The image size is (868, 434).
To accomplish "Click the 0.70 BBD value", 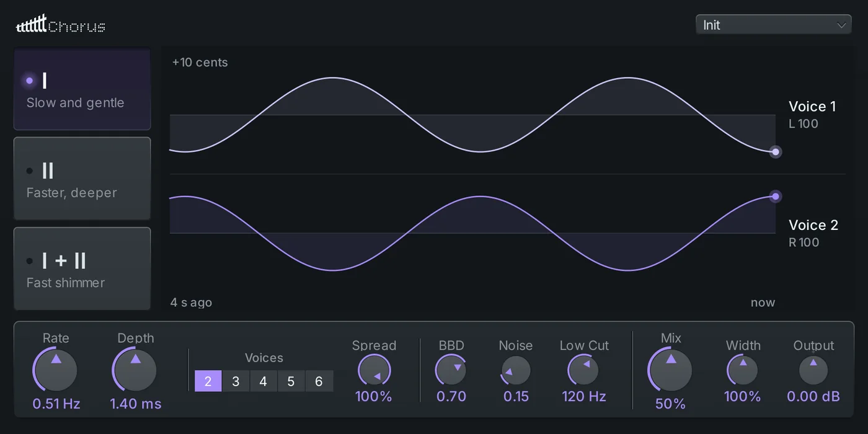I will click(x=451, y=396).
